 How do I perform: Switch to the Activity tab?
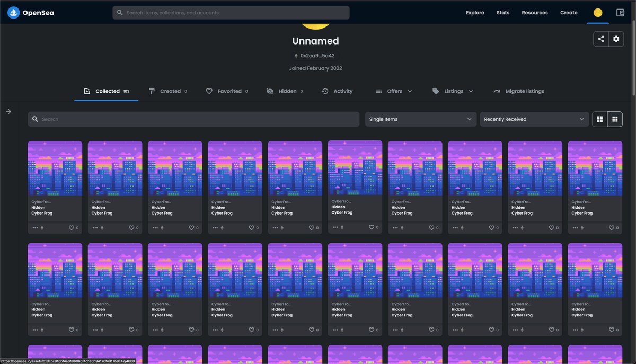pos(337,91)
